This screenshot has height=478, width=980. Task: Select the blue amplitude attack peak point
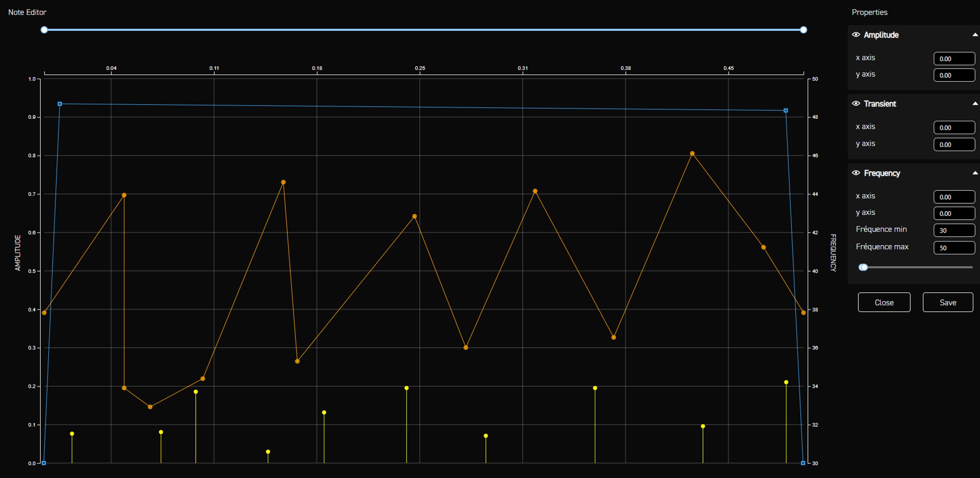pyautogui.click(x=60, y=104)
